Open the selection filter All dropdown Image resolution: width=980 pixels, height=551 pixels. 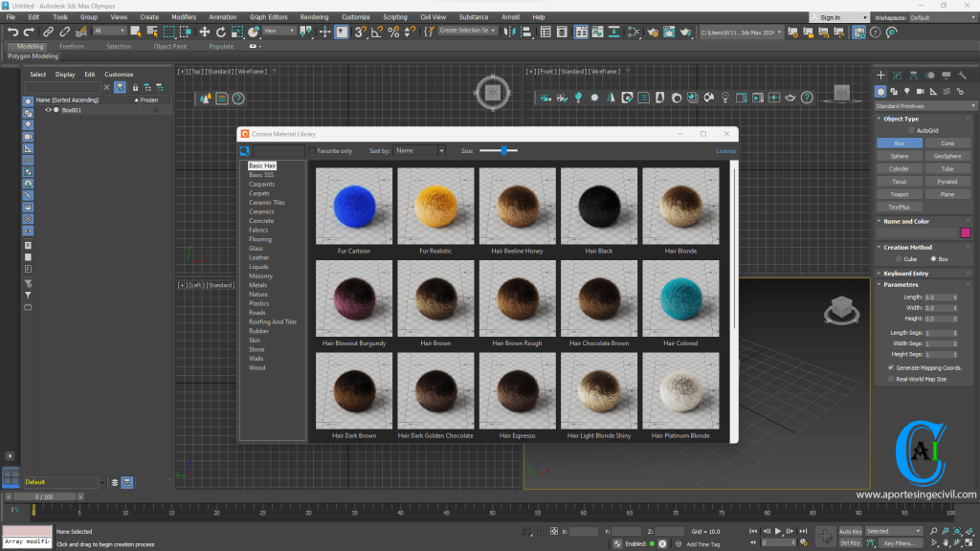(109, 32)
